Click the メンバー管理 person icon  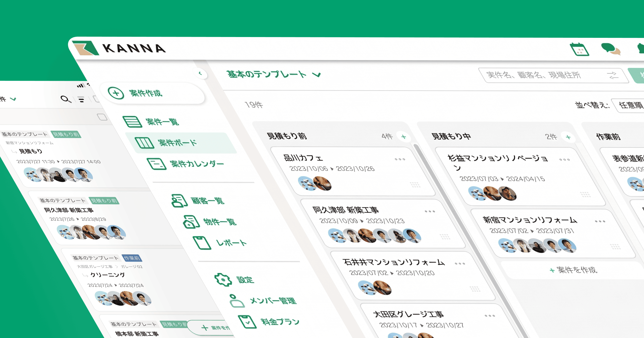pos(237,301)
